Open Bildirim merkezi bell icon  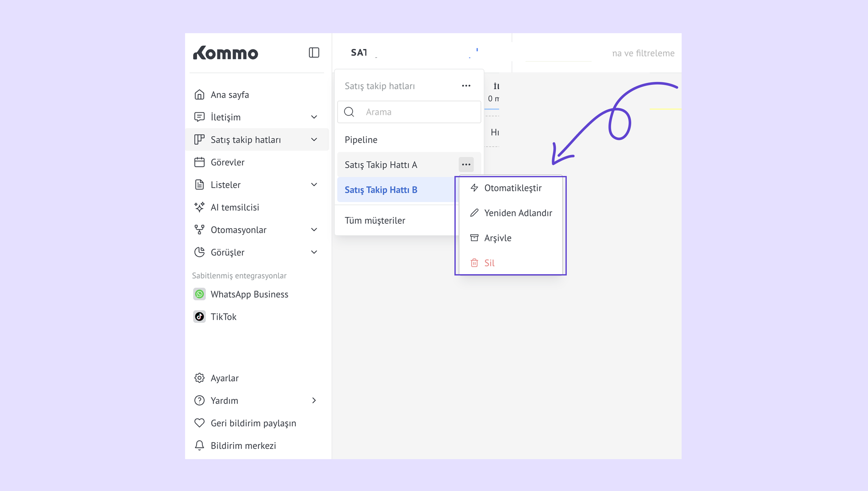tap(199, 445)
